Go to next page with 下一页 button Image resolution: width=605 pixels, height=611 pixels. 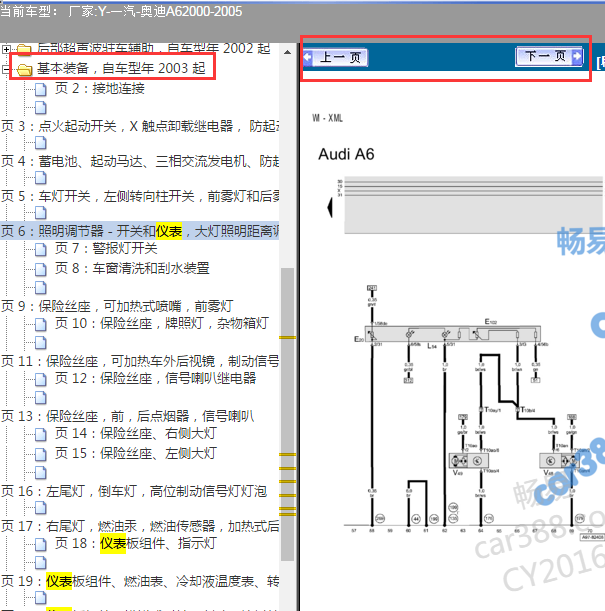(549, 57)
